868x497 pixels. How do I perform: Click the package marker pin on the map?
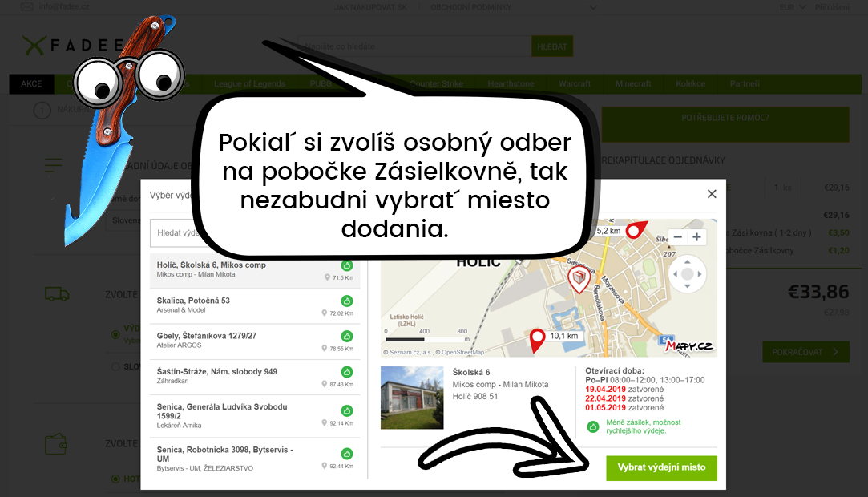(x=579, y=279)
